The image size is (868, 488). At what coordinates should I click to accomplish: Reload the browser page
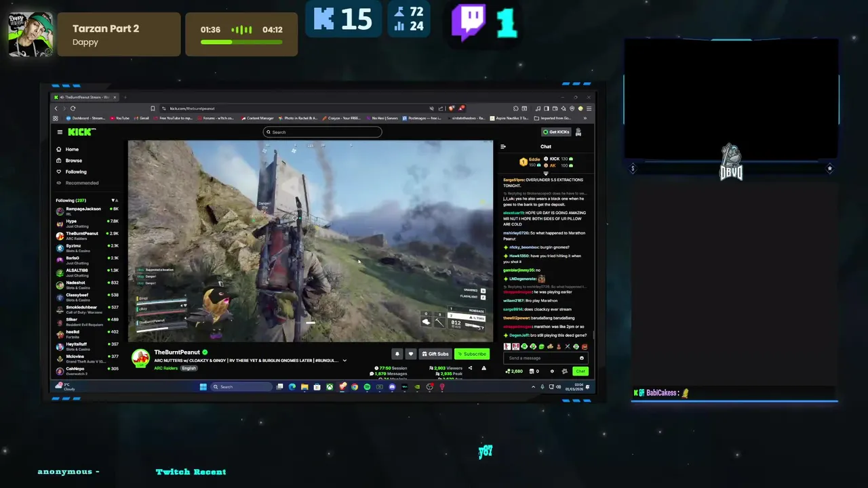tap(73, 108)
